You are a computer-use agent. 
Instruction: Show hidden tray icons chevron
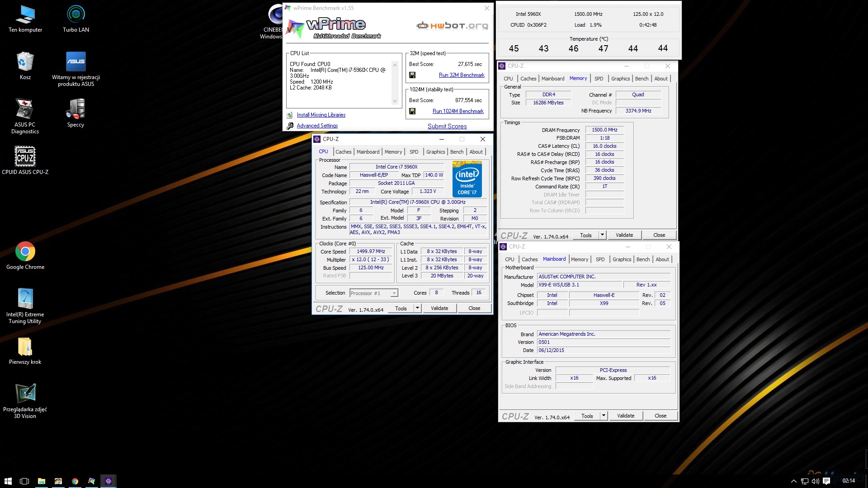coord(794,481)
